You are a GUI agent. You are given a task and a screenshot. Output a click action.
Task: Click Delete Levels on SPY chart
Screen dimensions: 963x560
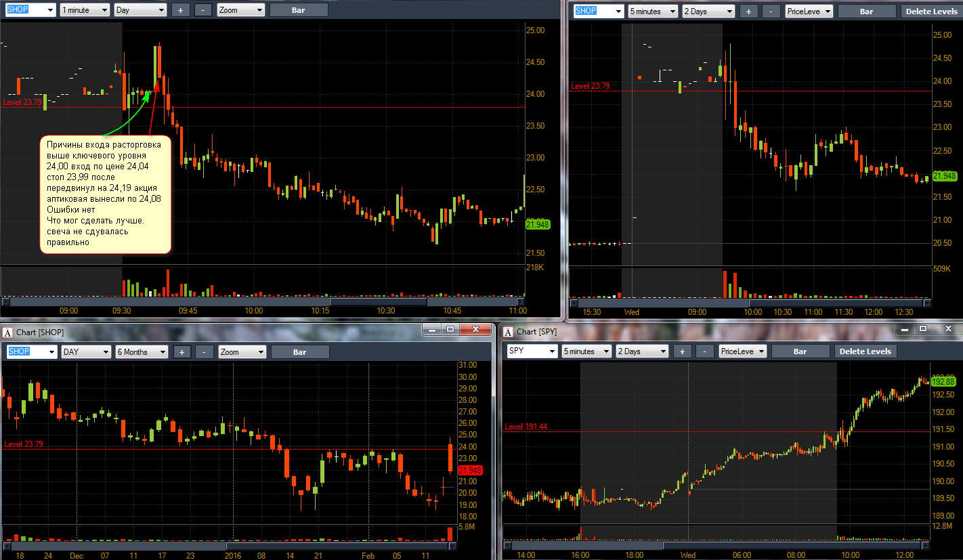(x=866, y=351)
